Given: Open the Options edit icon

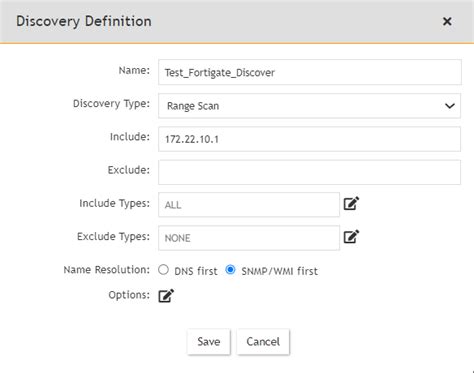Looking at the screenshot, I should (166, 296).
